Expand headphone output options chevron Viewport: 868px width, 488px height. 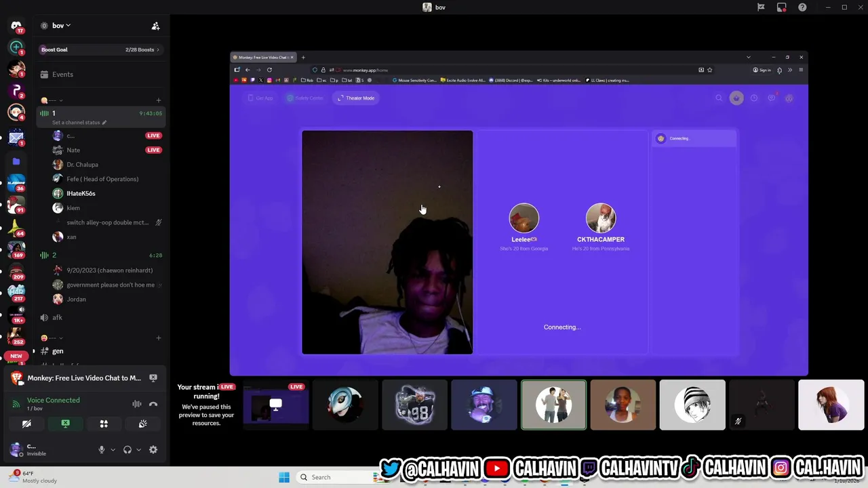138,450
